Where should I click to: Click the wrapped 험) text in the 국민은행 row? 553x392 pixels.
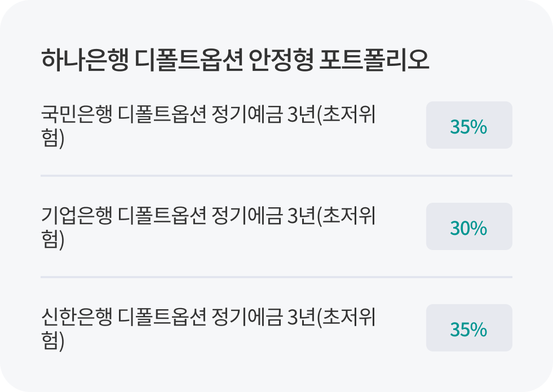[53, 139]
